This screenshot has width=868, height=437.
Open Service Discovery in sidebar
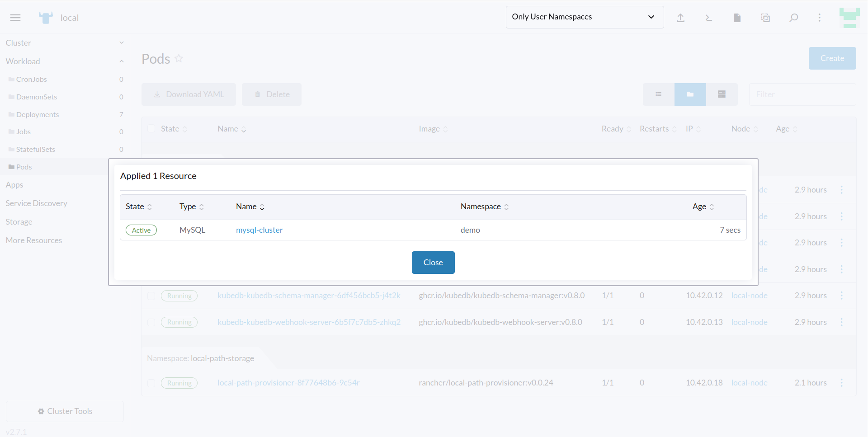coord(37,203)
